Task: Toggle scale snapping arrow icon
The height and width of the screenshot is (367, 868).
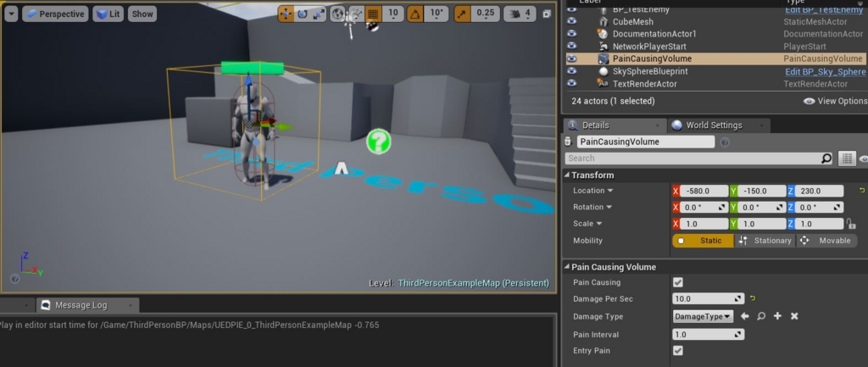Action: tap(462, 14)
